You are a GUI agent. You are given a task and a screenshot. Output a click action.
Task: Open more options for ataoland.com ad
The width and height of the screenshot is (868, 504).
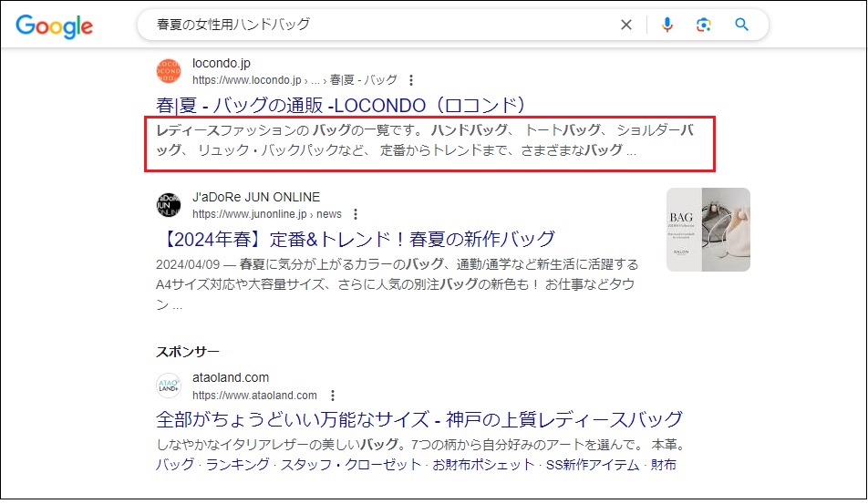[x=332, y=396]
